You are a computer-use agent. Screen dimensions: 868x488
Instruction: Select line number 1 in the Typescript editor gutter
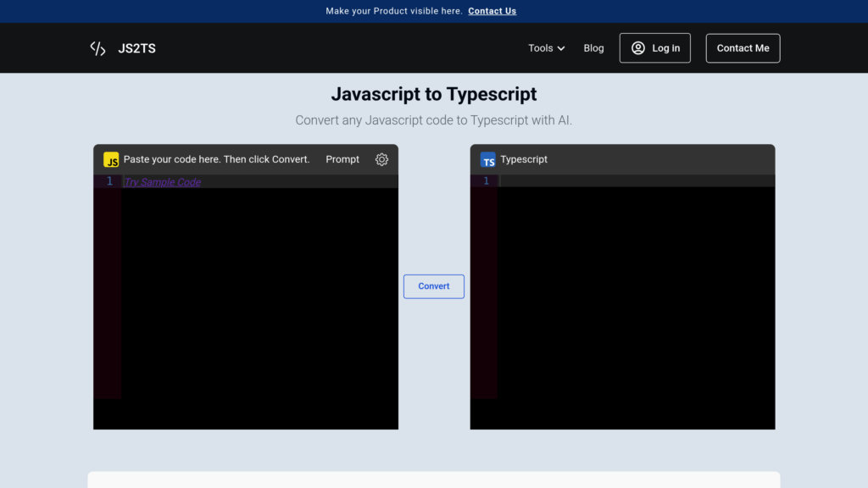click(486, 180)
